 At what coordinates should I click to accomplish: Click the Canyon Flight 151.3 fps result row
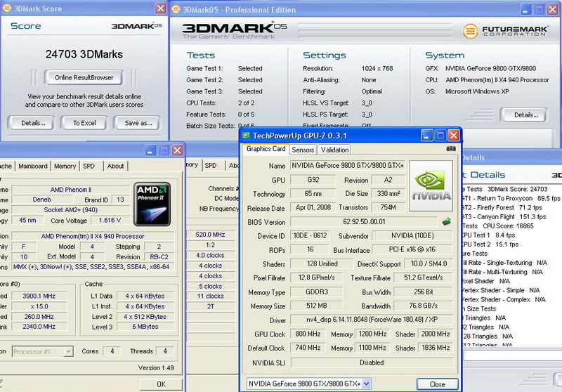pyautogui.click(x=504, y=217)
